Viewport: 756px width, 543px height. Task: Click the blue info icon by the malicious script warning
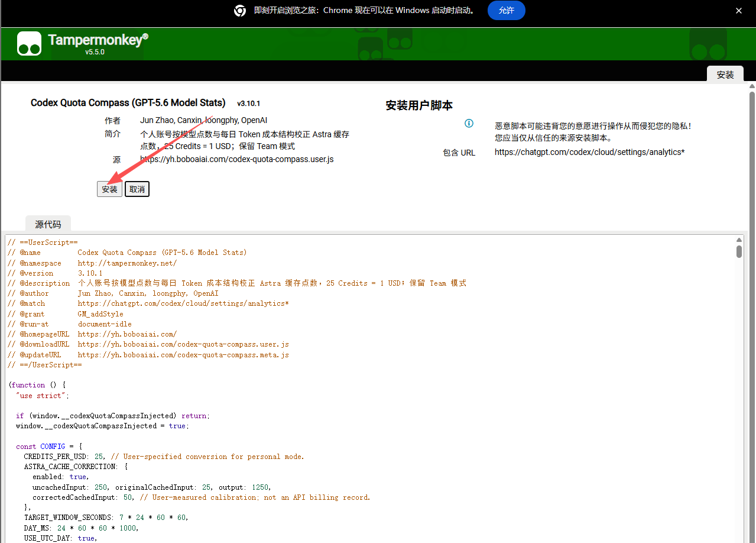click(469, 123)
